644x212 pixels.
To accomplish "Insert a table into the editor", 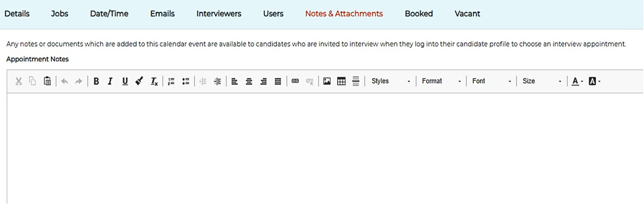I will (341, 81).
